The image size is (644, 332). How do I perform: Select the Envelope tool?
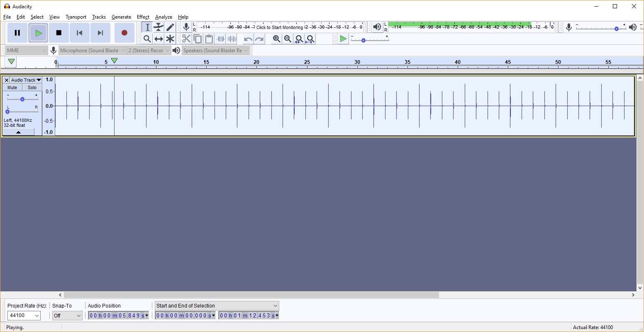[x=159, y=27]
